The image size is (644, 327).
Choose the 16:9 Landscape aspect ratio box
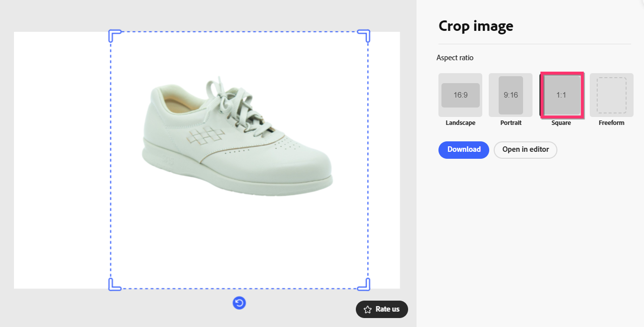pyautogui.click(x=460, y=95)
